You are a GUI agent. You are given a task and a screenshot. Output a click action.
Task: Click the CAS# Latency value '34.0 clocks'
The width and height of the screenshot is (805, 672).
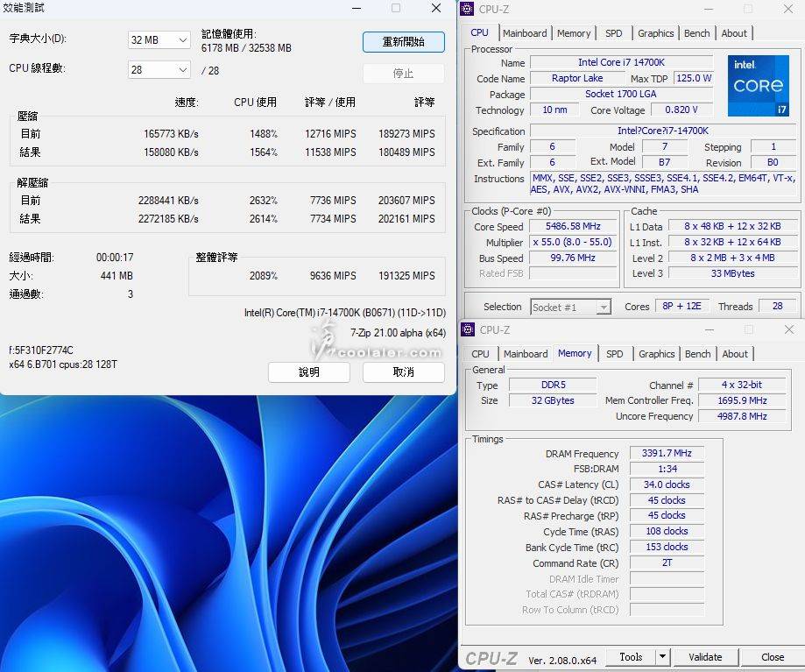click(x=667, y=485)
